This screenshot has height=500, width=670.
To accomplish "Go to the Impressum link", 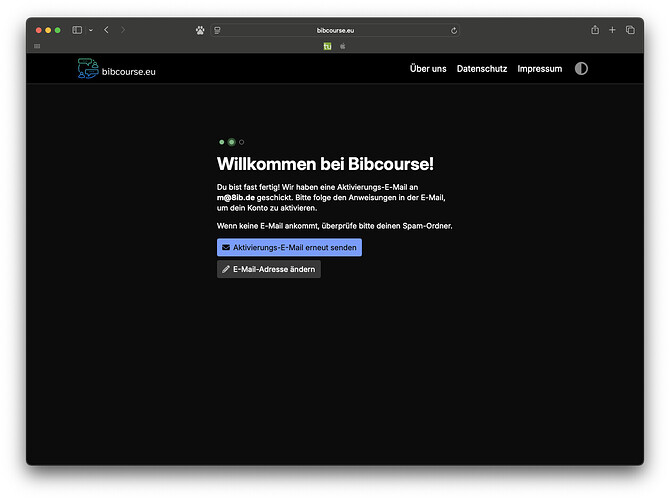I will (x=540, y=69).
